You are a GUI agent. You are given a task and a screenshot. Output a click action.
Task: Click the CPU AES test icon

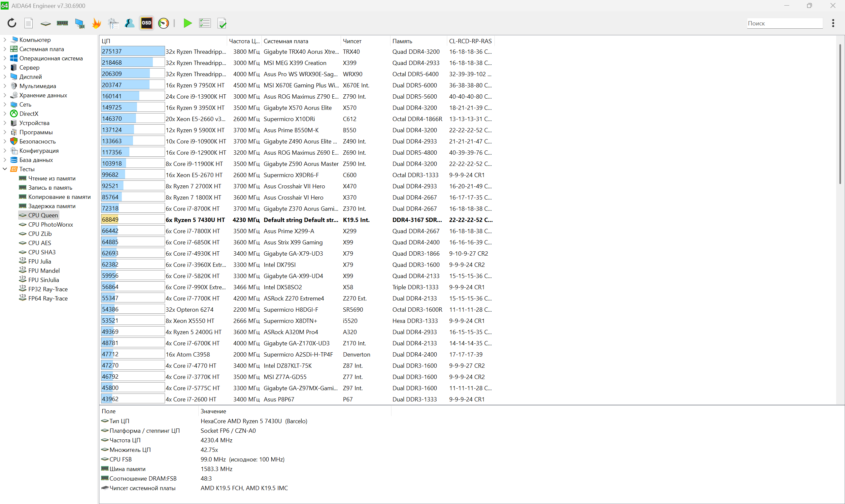[x=22, y=243]
